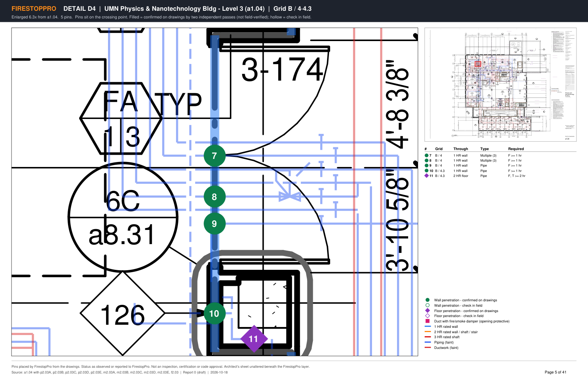Click the Through column header
Viewport: 588px width, 380px height.
click(461, 149)
